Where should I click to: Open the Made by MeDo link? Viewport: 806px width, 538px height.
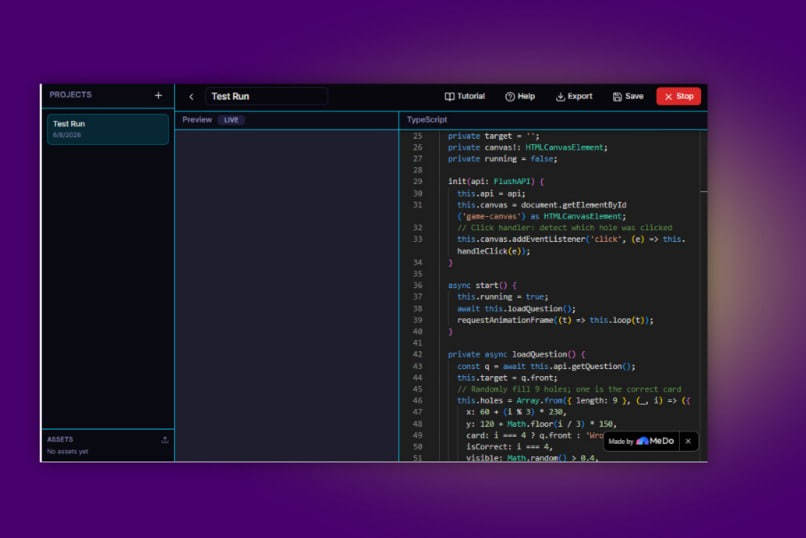pyautogui.click(x=641, y=441)
